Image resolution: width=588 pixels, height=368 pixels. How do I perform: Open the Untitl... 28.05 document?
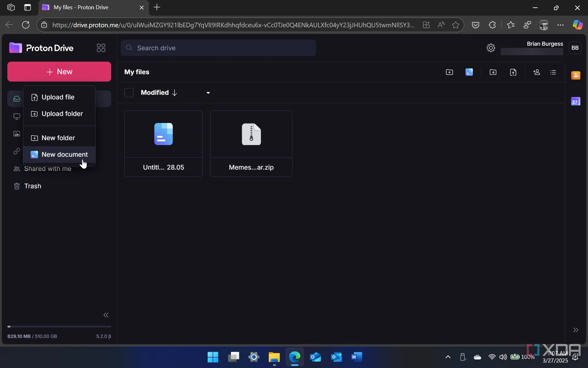(164, 144)
